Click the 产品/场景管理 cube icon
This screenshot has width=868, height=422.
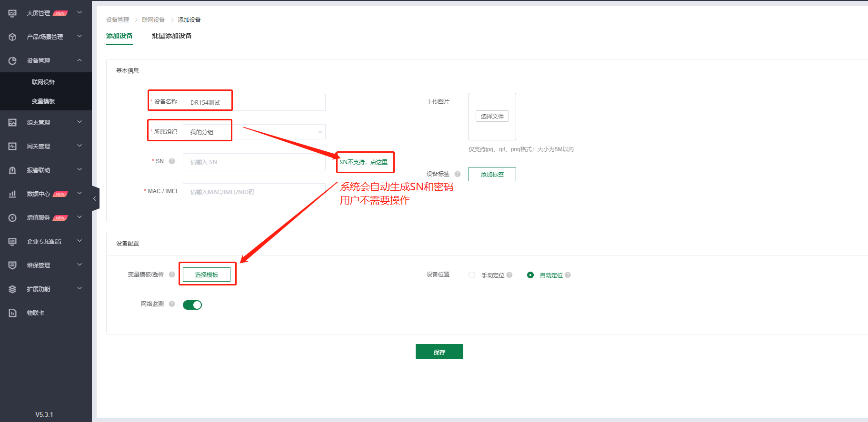tap(12, 37)
